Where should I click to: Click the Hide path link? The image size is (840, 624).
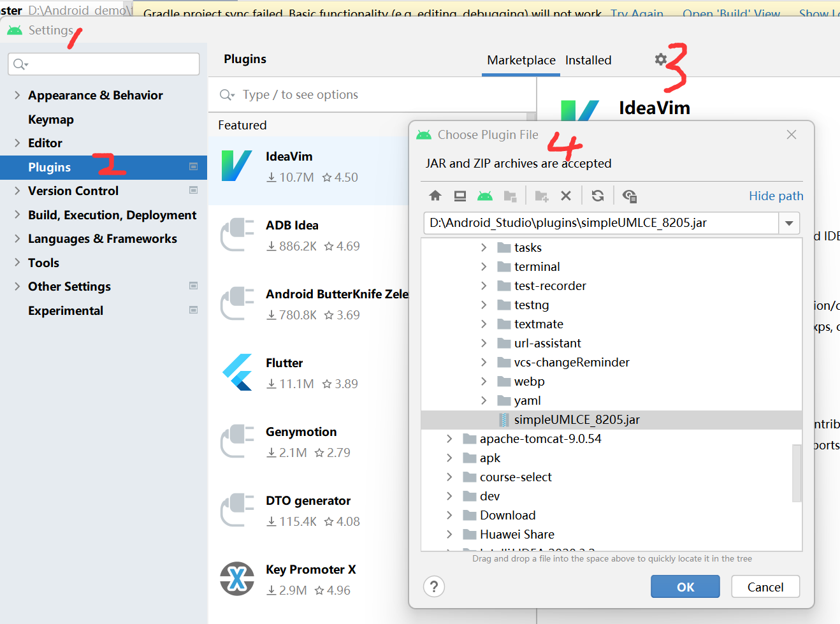coord(776,196)
